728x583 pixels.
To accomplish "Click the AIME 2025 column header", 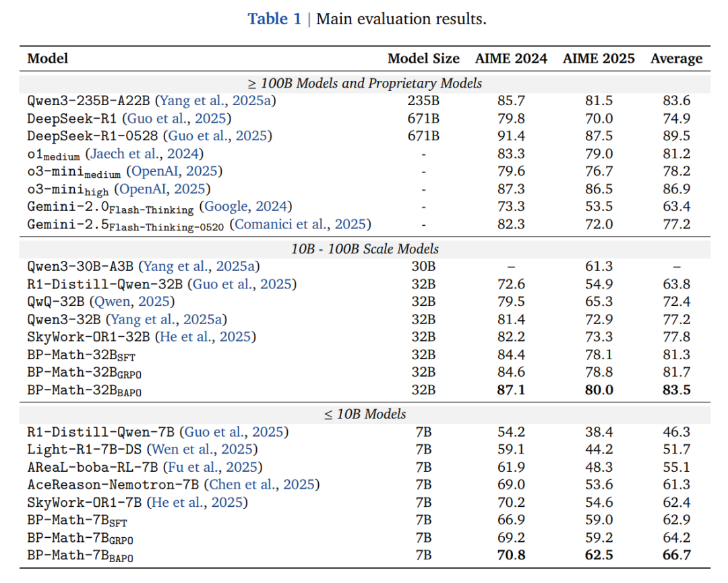I will click(599, 59).
